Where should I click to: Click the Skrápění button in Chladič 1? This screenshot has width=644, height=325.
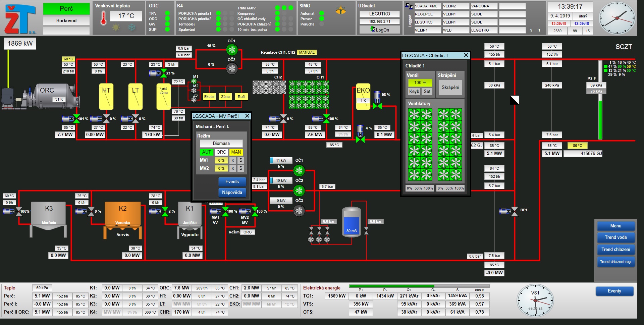pos(450,88)
